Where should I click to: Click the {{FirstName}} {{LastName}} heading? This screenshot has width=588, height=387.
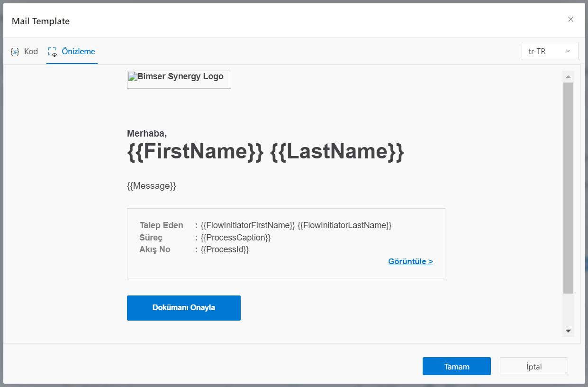(265, 152)
